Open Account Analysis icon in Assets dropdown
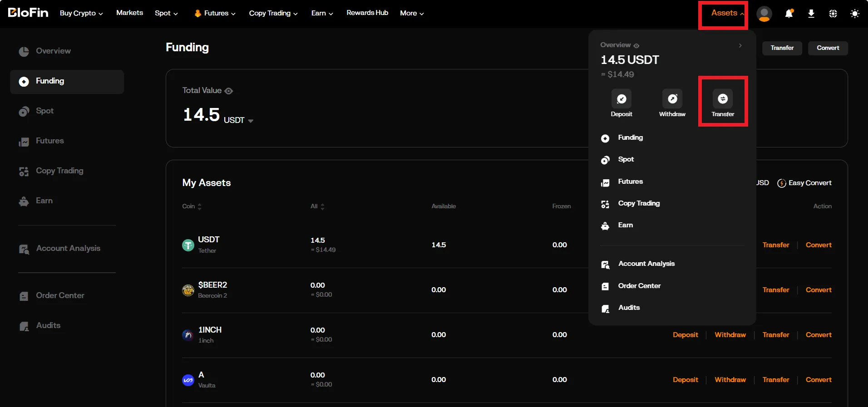 click(605, 265)
